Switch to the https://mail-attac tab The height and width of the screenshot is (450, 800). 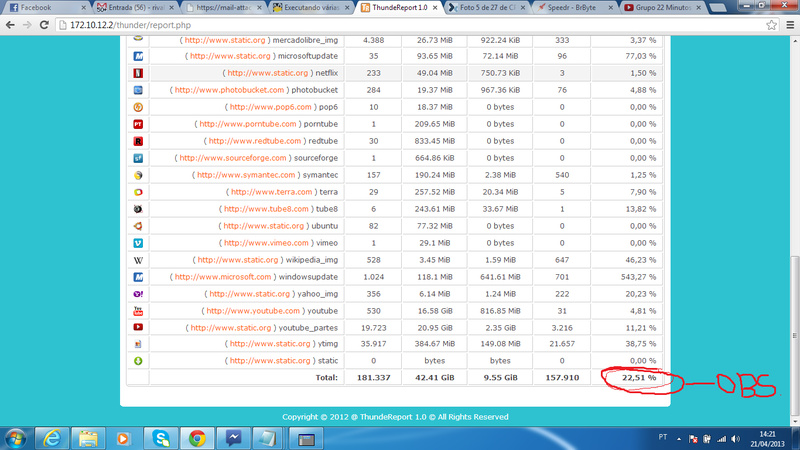point(223,8)
